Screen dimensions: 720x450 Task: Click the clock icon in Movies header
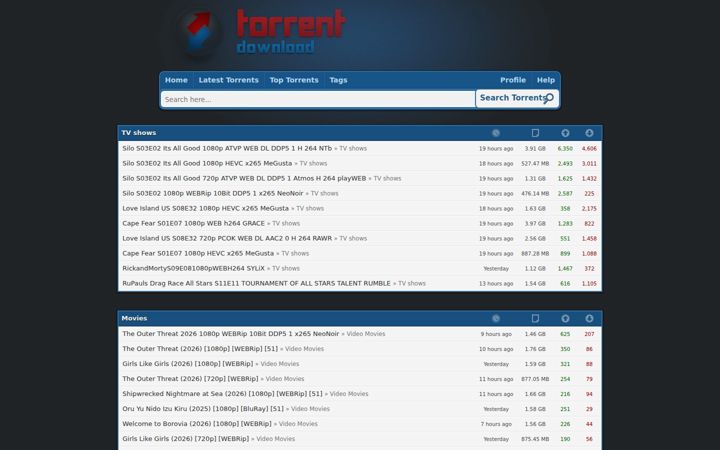point(496,318)
